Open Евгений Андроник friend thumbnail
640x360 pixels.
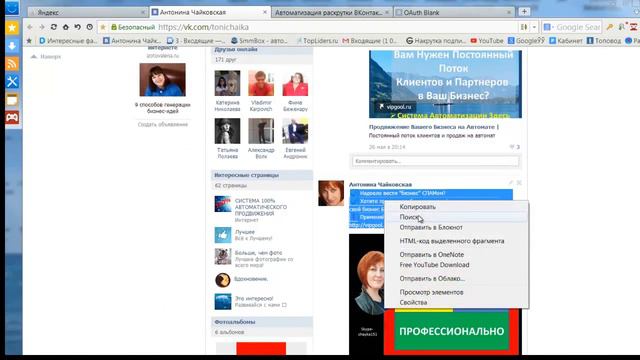[295, 131]
